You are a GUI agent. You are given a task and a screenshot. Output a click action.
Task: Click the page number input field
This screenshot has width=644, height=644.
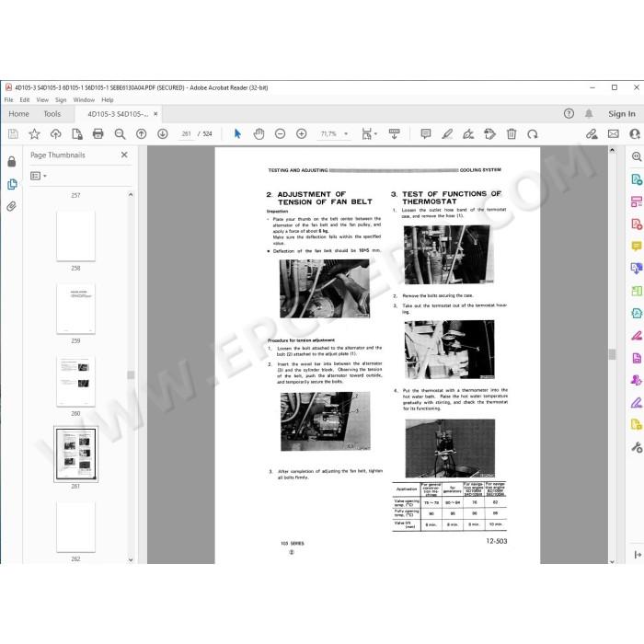[x=186, y=134]
